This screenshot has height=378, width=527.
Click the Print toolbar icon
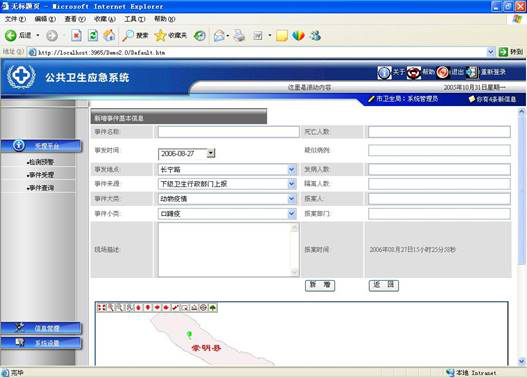[239, 35]
